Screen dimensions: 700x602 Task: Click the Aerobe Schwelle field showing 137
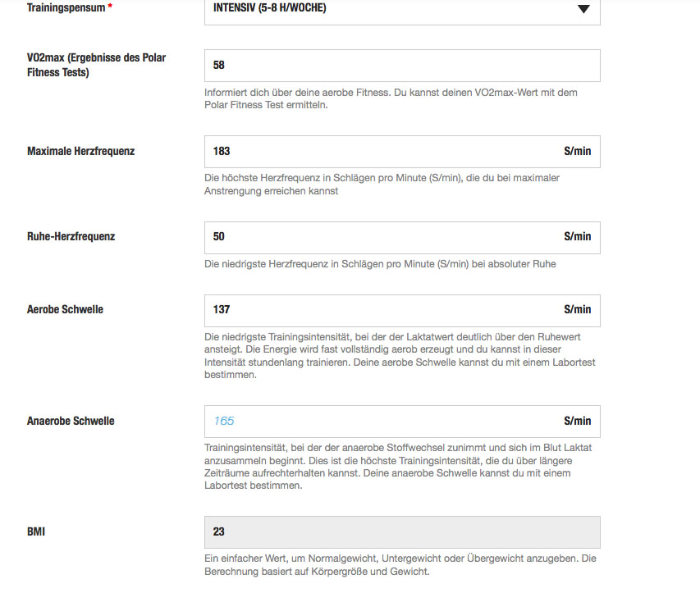tap(377, 310)
